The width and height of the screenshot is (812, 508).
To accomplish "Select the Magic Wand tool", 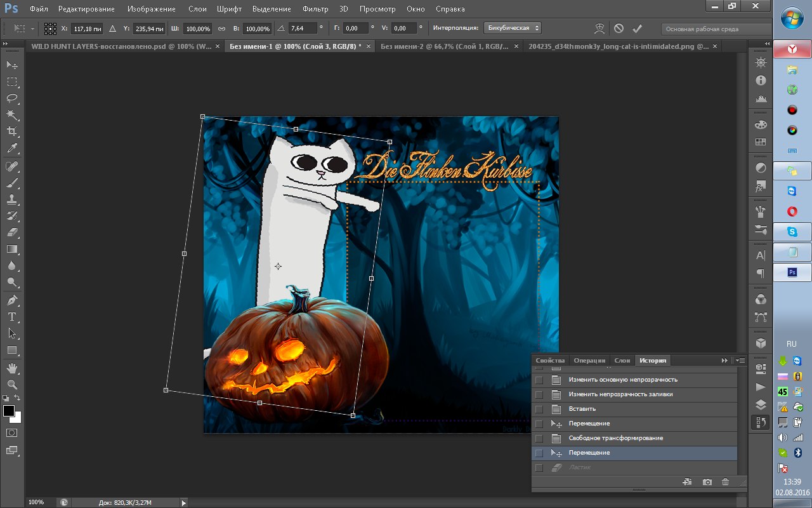I will tap(12, 114).
